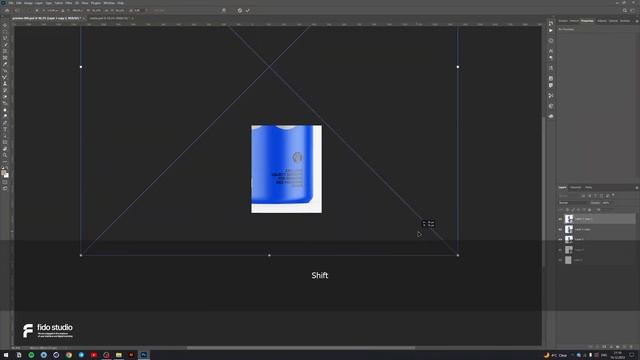The width and height of the screenshot is (640, 360).
Task: Open the Layers panel flyout menu
Action: (636, 188)
